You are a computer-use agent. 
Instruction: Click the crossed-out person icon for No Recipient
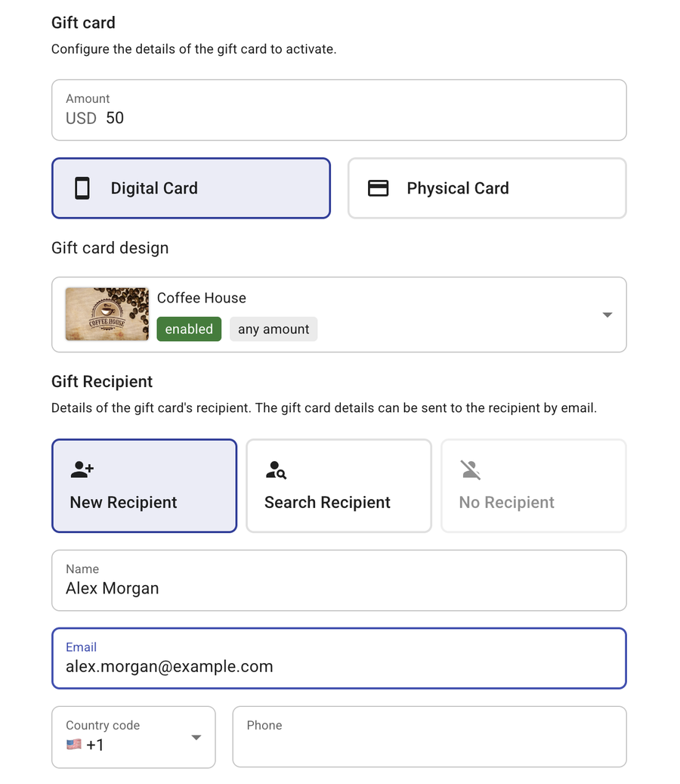click(x=470, y=470)
